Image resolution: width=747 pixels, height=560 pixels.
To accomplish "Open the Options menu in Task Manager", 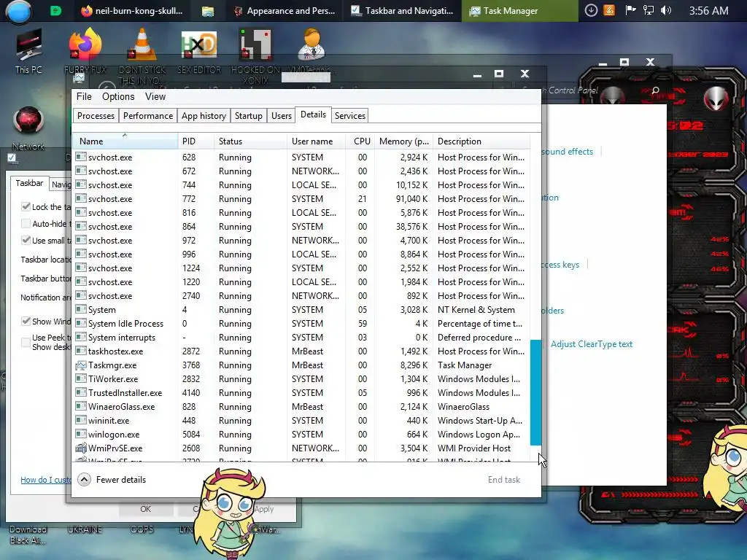I will (x=118, y=97).
